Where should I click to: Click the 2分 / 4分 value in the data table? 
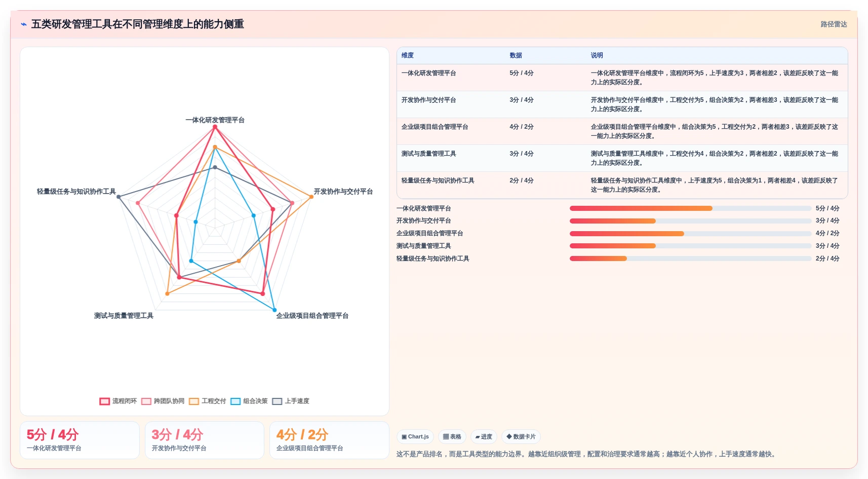(x=522, y=180)
